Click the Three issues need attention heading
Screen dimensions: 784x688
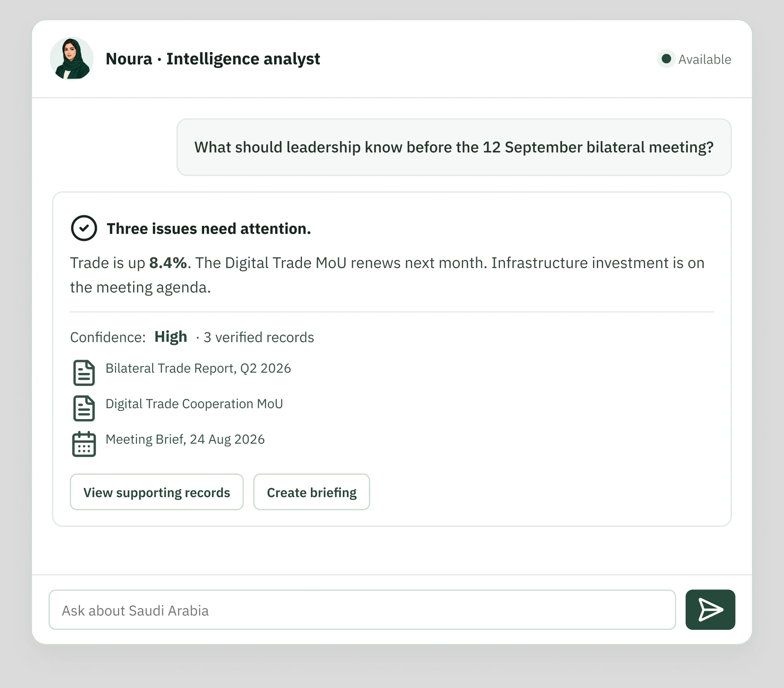[x=209, y=229]
